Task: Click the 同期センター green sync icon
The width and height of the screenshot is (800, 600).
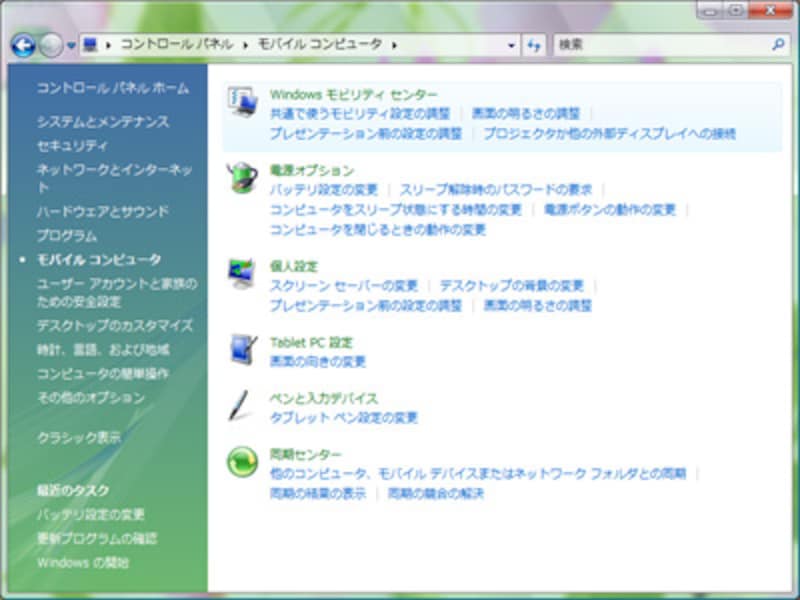Action: coord(242,461)
